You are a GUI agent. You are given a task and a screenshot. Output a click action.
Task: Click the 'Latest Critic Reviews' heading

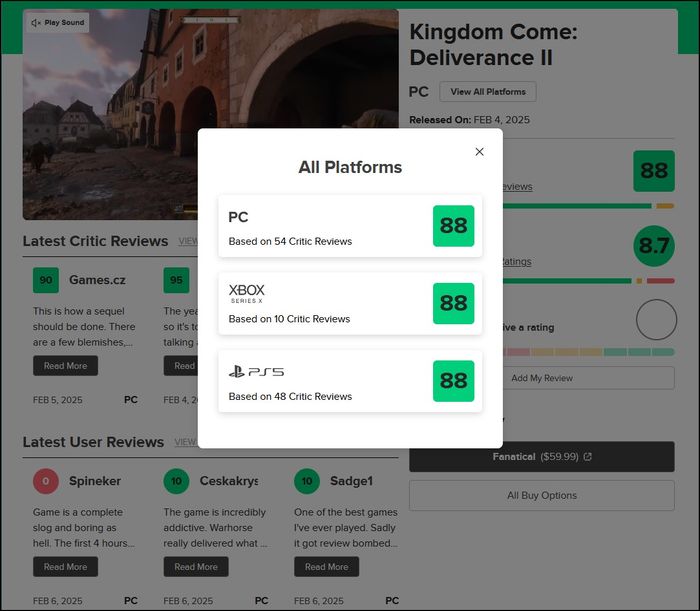[x=96, y=241]
